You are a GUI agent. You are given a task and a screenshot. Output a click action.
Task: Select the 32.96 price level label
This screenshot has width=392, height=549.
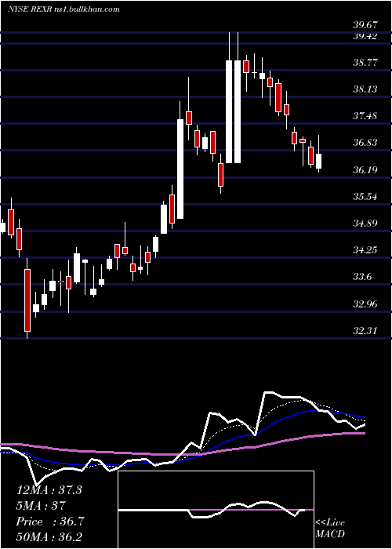click(x=365, y=304)
